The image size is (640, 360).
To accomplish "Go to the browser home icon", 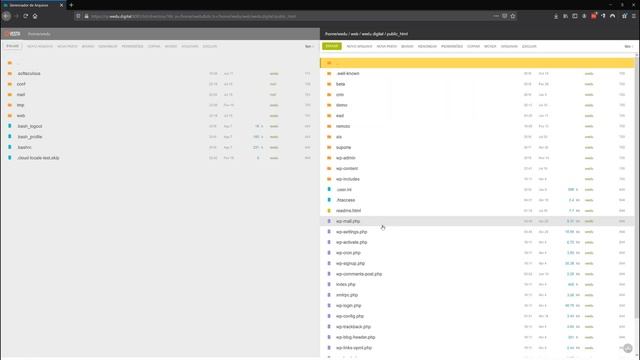I will [x=35, y=16].
